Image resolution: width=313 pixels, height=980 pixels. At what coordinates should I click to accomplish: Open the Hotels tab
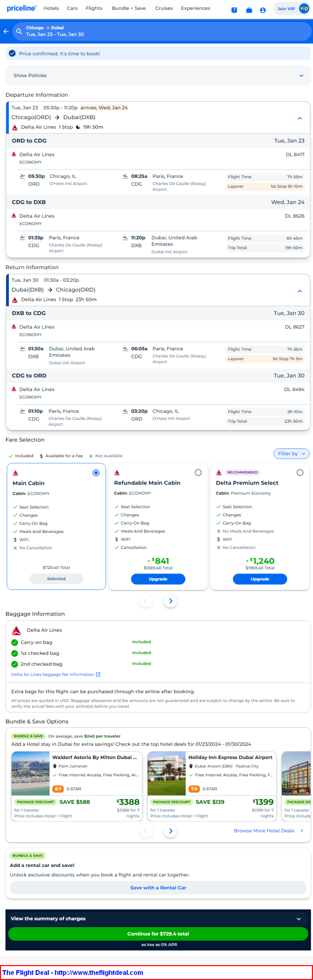coord(51,8)
